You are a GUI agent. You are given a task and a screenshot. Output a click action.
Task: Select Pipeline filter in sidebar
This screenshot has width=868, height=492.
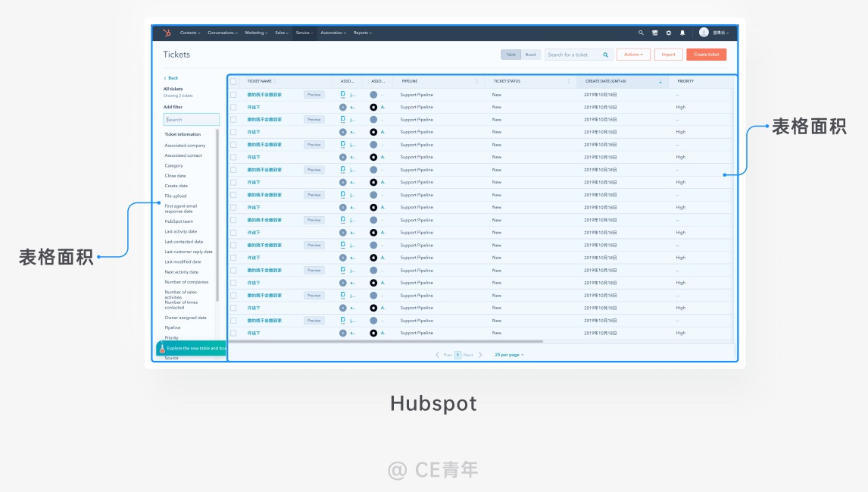coord(173,327)
